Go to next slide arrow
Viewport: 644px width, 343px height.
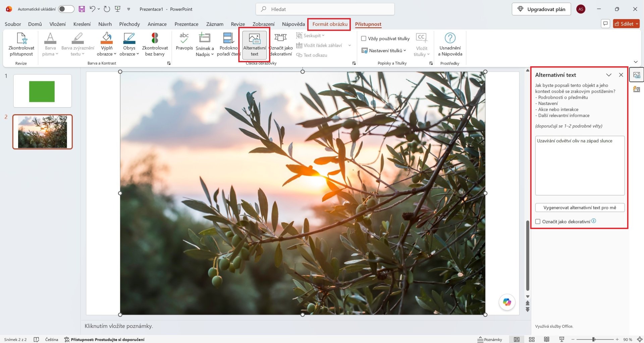528,309
